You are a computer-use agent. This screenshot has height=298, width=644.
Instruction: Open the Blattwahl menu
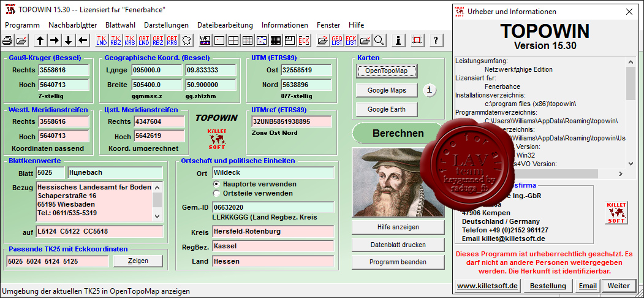pos(120,25)
